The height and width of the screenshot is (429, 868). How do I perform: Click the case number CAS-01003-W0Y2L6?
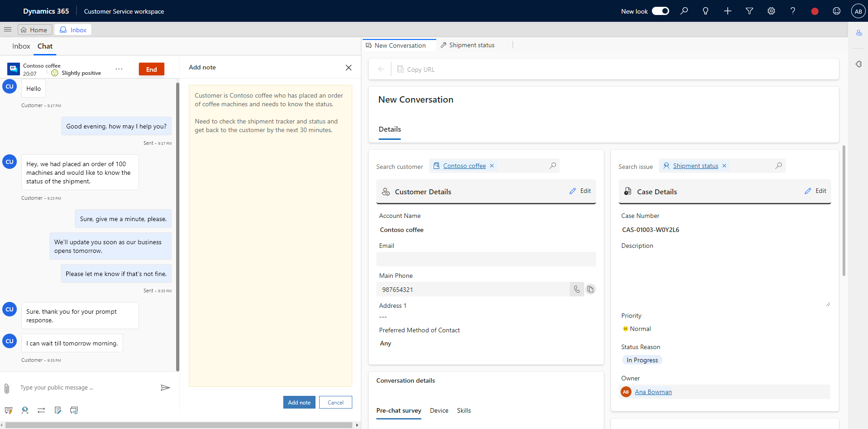651,230
